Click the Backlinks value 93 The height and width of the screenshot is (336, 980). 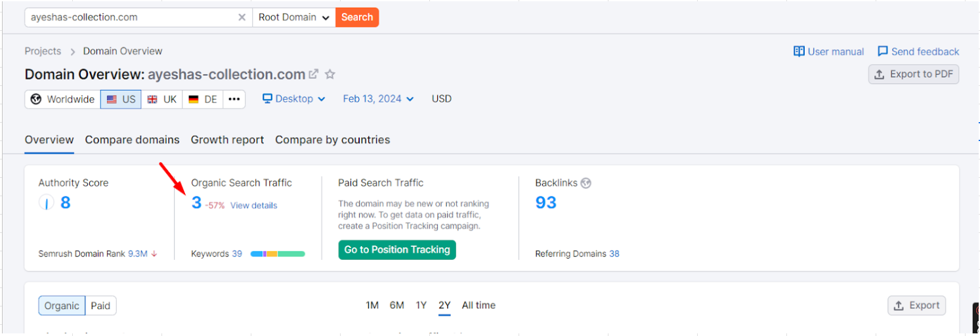click(x=545, y=203)
